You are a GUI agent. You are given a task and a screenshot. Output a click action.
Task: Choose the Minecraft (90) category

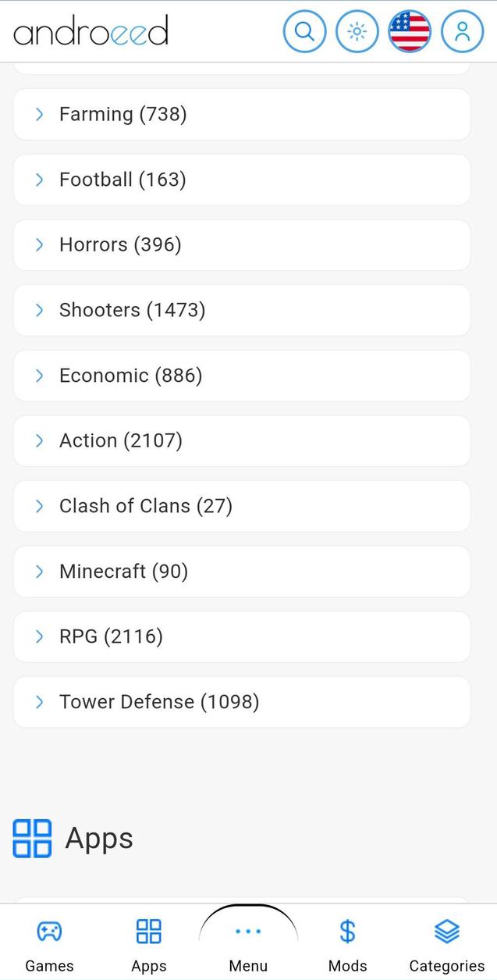[123, 572]
